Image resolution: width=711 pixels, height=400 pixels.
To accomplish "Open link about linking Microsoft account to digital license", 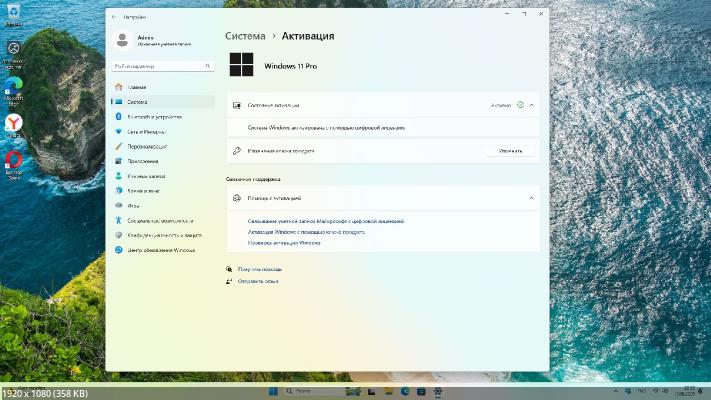I will coord(326,221).
